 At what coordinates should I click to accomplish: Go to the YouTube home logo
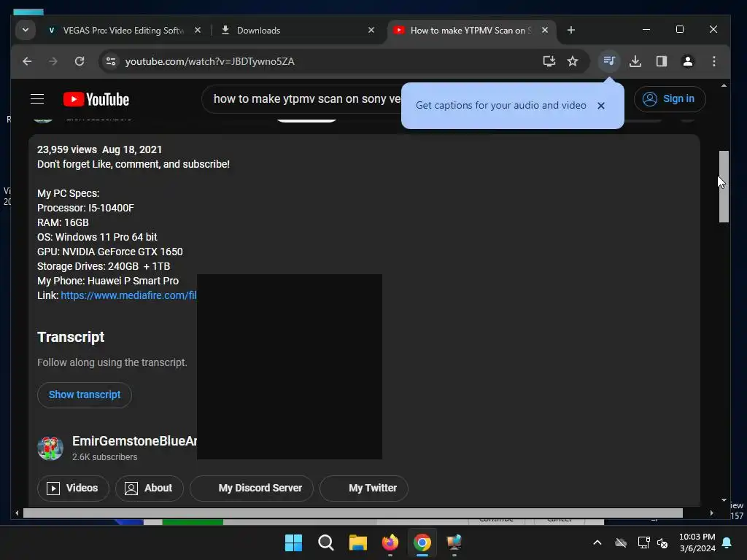point(96,99)
